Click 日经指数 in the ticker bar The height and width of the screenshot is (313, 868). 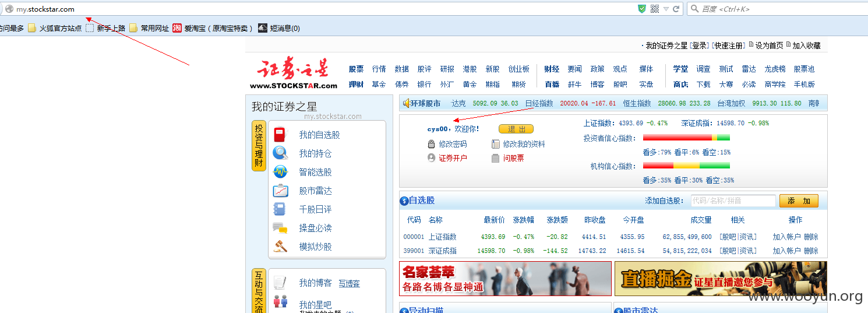point(539,103)
